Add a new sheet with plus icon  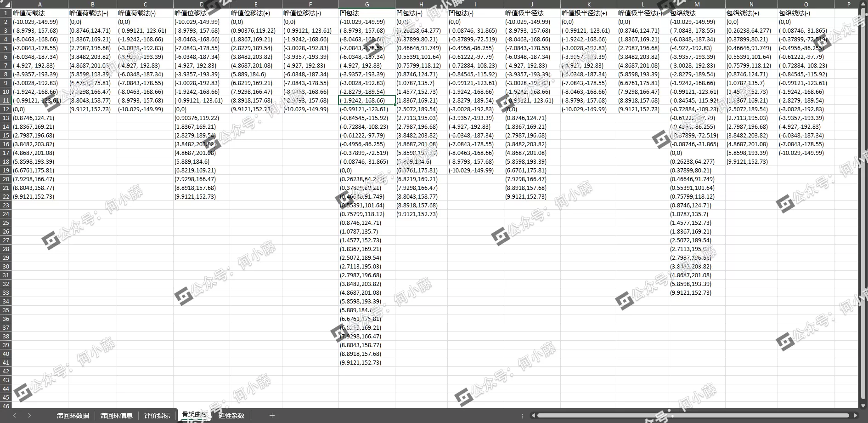click(272, 416)
